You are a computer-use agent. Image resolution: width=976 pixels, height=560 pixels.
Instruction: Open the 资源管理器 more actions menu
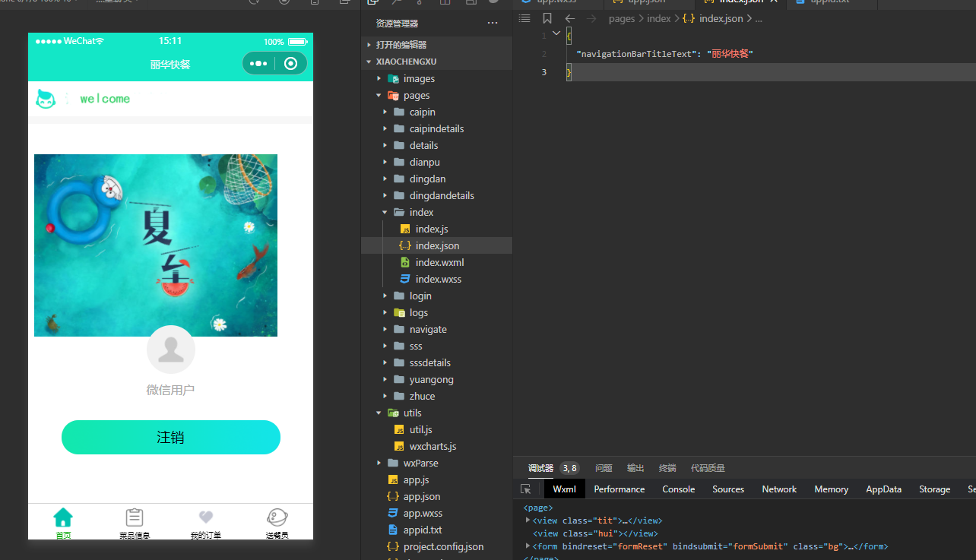click(493, 24)
